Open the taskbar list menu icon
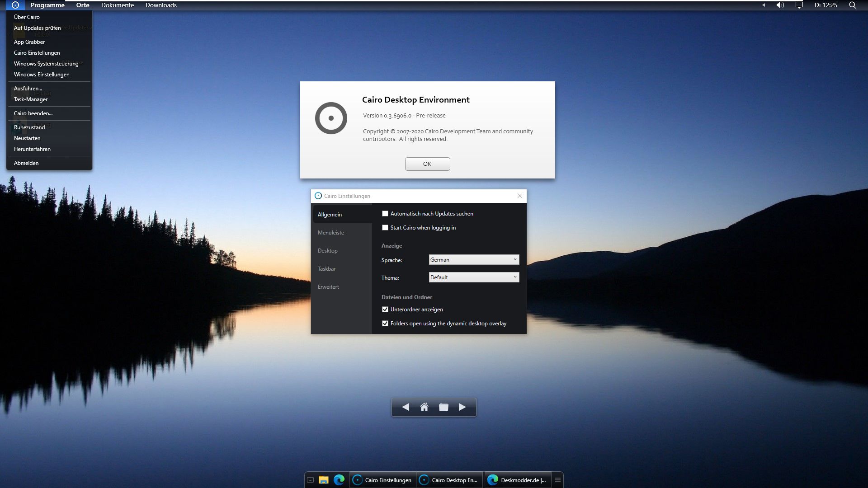This screenshot has width=868, height=488. click(x=558, y=480)
